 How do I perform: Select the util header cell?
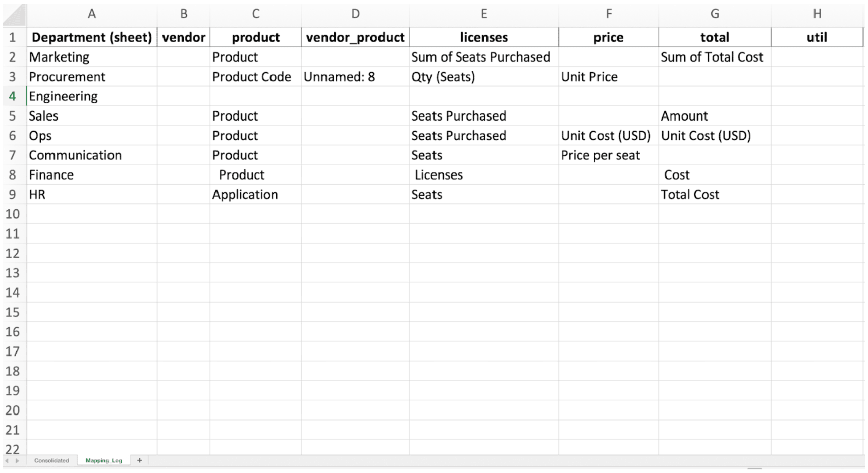817,37
